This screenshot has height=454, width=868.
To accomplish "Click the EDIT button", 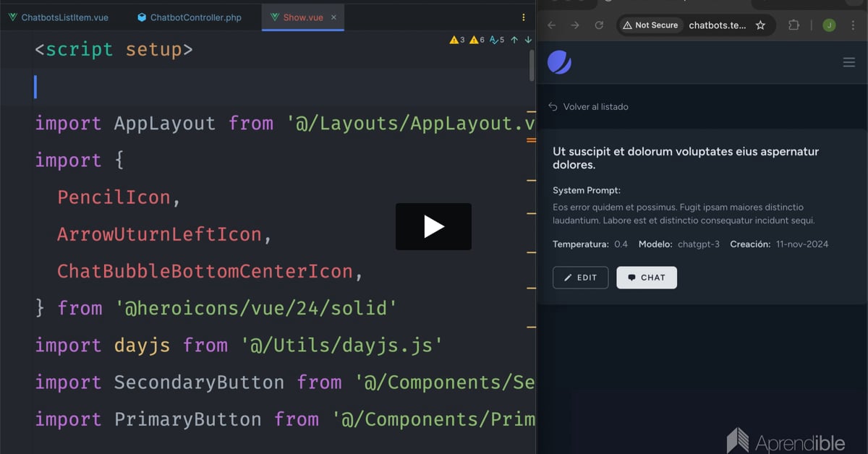I will click(x=580, y=278).
